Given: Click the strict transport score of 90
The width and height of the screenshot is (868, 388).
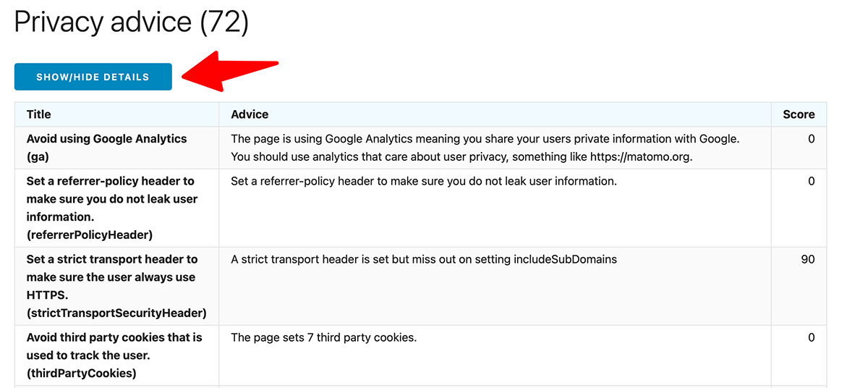Looking at the screenshot, I should click(x=808, y=259).
